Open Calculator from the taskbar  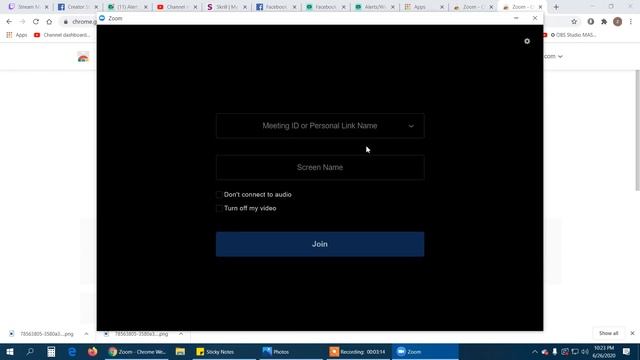click(51, 352)
